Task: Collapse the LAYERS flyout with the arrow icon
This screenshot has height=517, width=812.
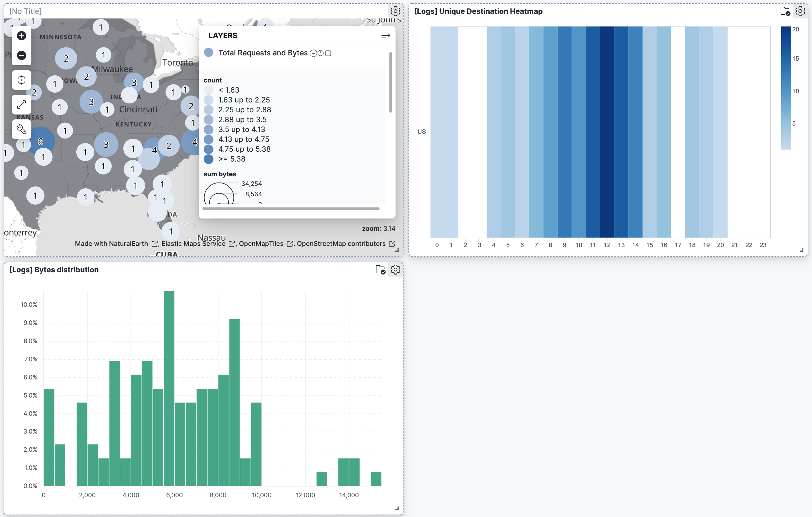Action: (x=385, y=35)
